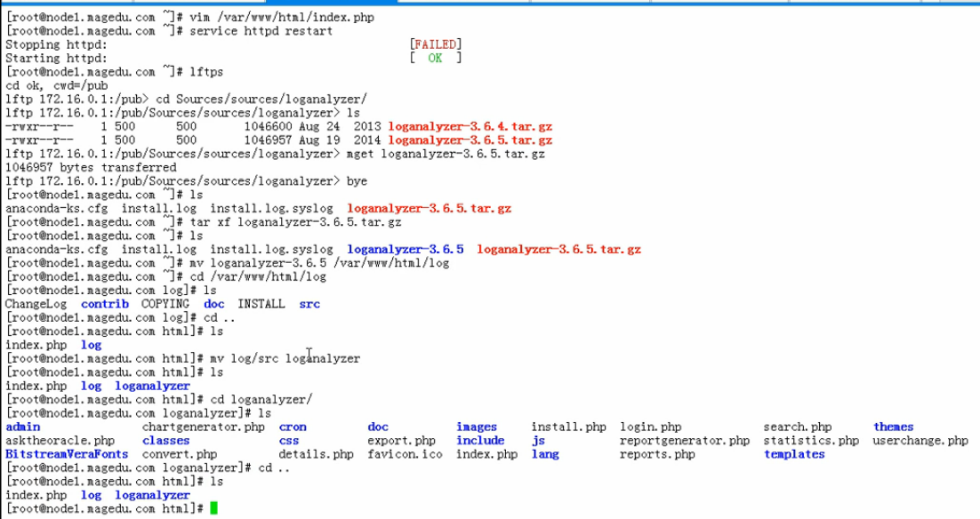
Task: Click 'mget loganalyzer-3.6.5.tar.gz' command text
Action: click(x=446, y=154)
